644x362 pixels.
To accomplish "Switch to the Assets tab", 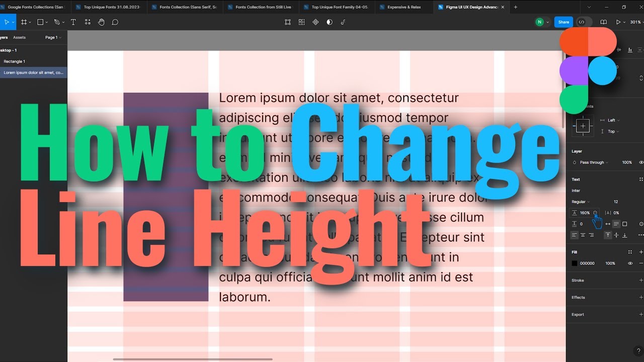I will (19, 37).
